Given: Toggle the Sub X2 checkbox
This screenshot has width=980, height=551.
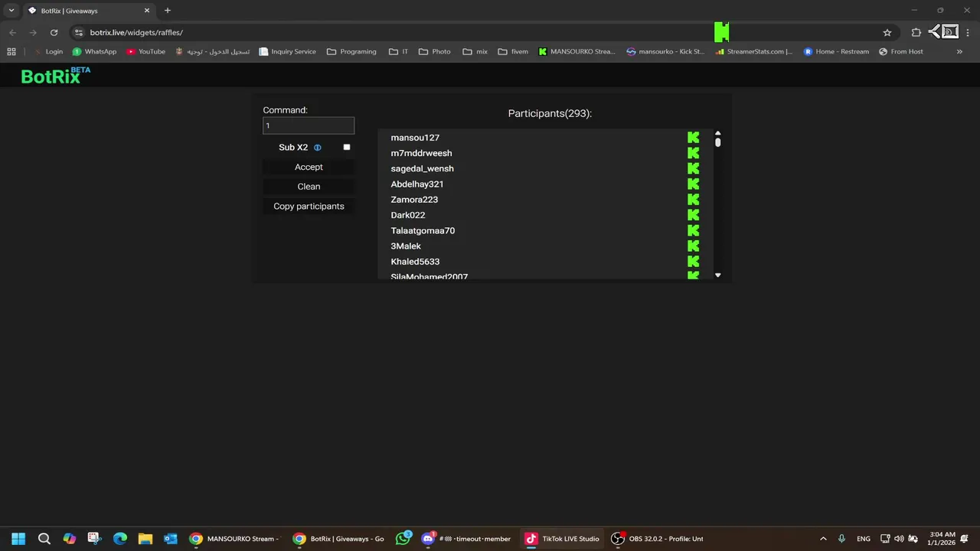Looking at the screenshot, I should [x=347, y=147].
